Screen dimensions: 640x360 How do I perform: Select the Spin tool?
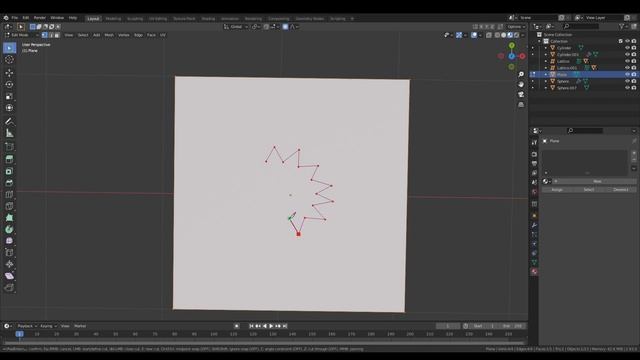pos(9,229)
